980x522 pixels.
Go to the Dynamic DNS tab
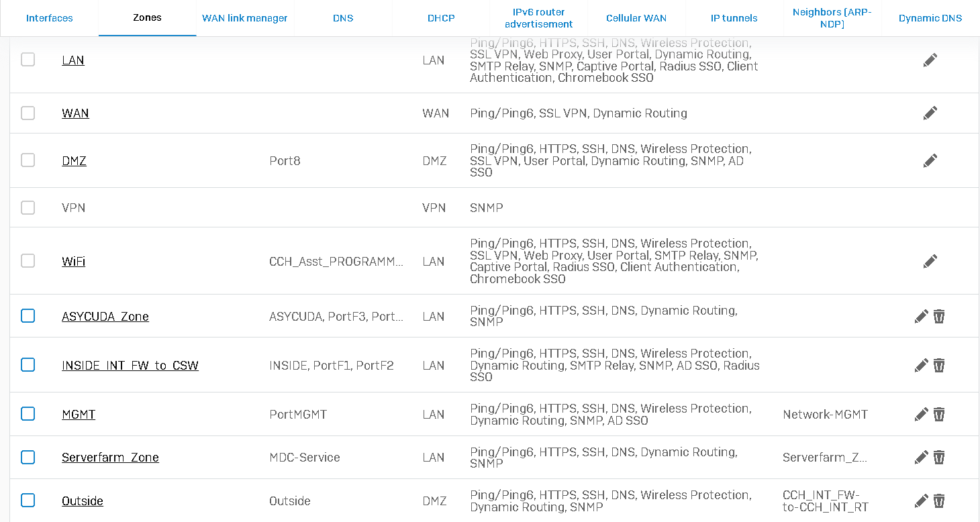tap(930, 18)
